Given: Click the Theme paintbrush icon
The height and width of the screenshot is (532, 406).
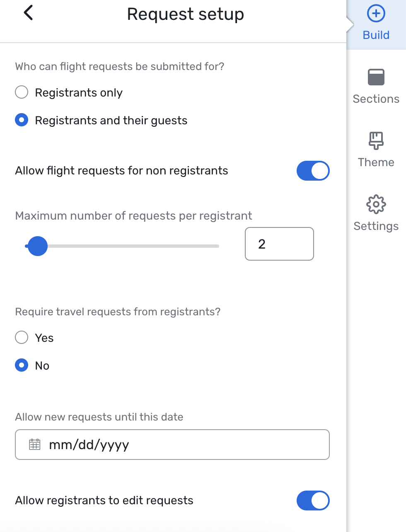Looking at the screenshot, I should click(x=376, y=141).
